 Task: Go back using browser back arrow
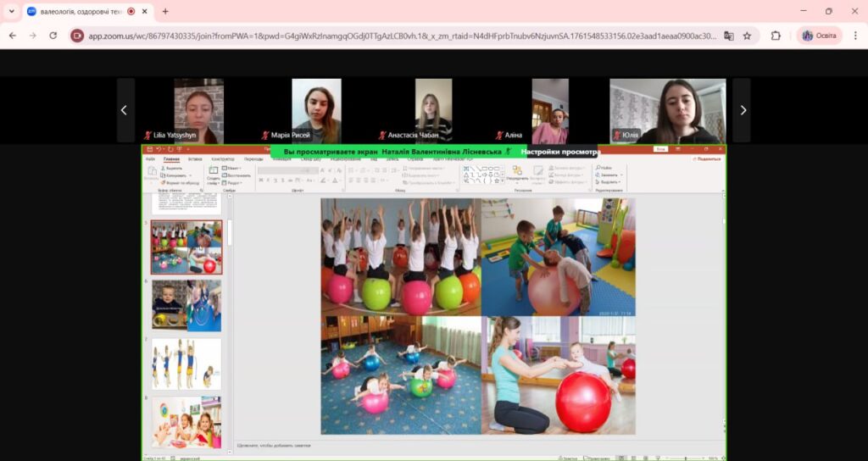(13, 36)
